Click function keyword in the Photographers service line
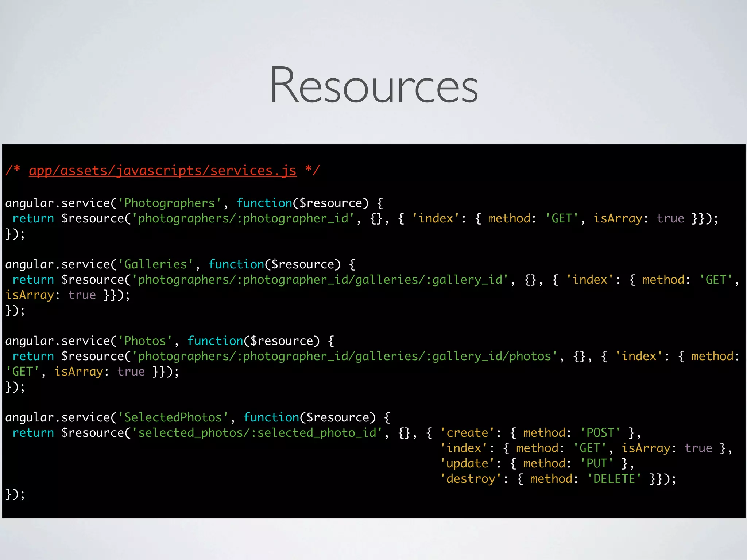 pyautogui.click(x=264, y=203)
